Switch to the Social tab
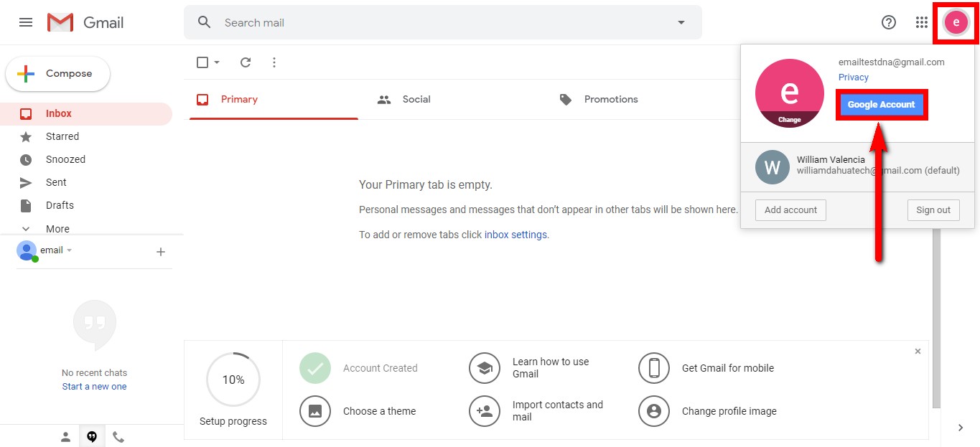This screenshot has width=980, height=447. (416, 100)
